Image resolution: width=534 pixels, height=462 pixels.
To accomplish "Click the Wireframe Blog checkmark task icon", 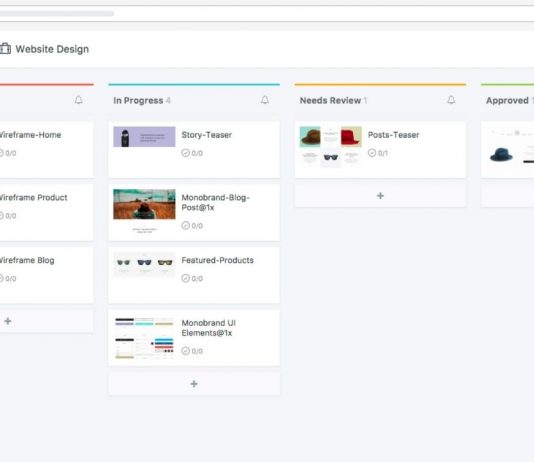I will click(x=1, y=278).
